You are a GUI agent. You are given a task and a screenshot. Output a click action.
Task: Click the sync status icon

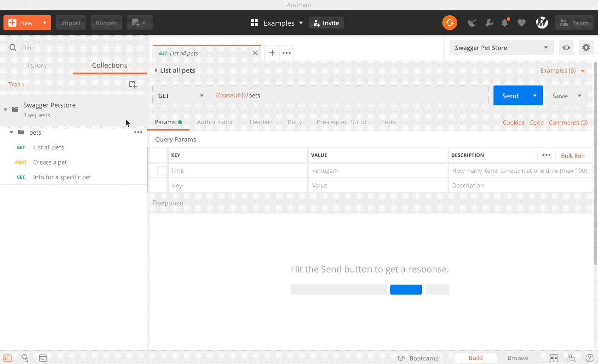[449, 22]
